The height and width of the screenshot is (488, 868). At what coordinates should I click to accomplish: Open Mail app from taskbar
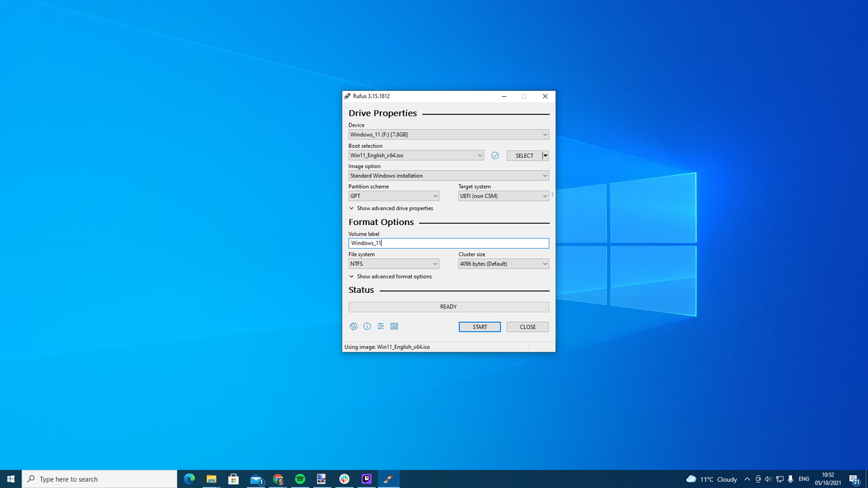[256, 479]
